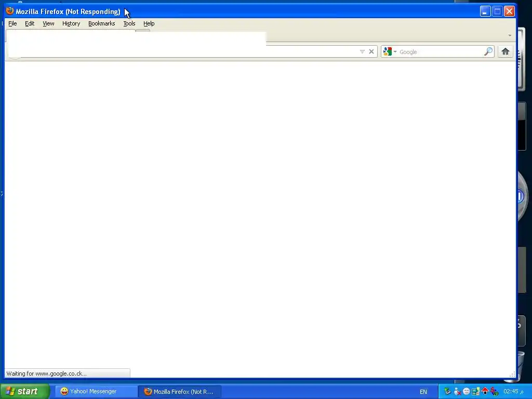The width and height of the screenshot is (532, 399).
Task: Click the red up-arrow tray icon
Action: tap(485, 391)
